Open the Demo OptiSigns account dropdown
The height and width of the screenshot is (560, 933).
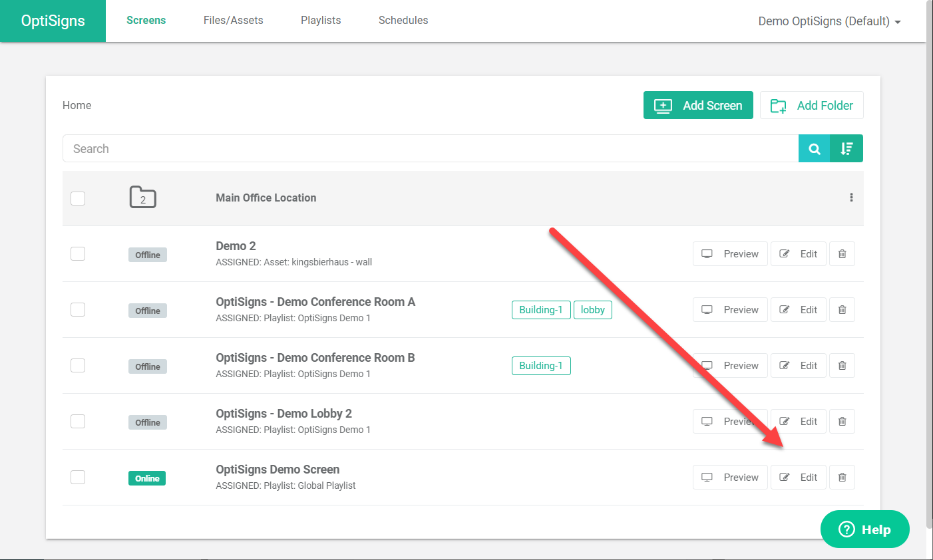pos(829,21)
